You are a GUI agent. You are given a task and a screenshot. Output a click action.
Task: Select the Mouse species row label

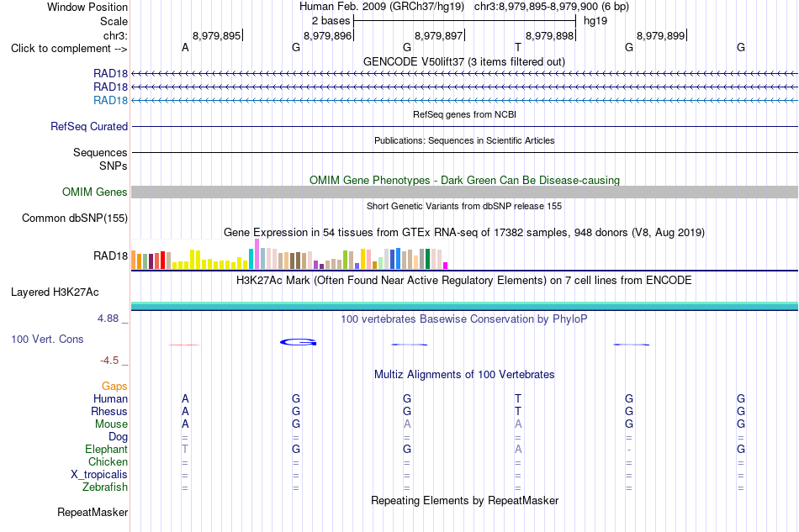click(x=111, y=424)
